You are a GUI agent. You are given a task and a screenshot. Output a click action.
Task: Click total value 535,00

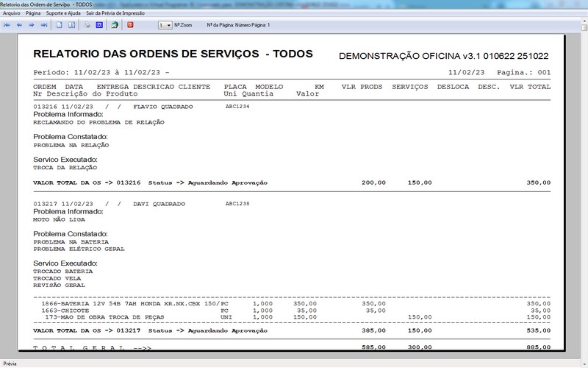pos(539,330)
